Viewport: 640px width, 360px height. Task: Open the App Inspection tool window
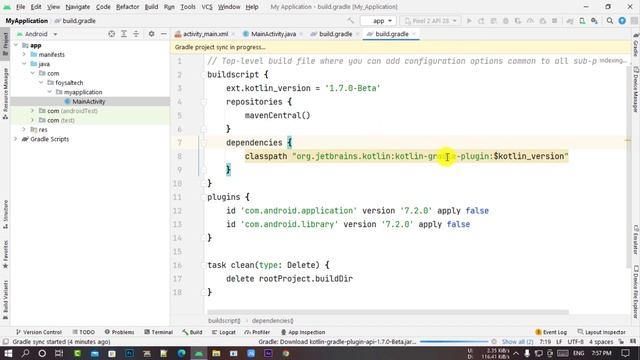pos(303,332)
